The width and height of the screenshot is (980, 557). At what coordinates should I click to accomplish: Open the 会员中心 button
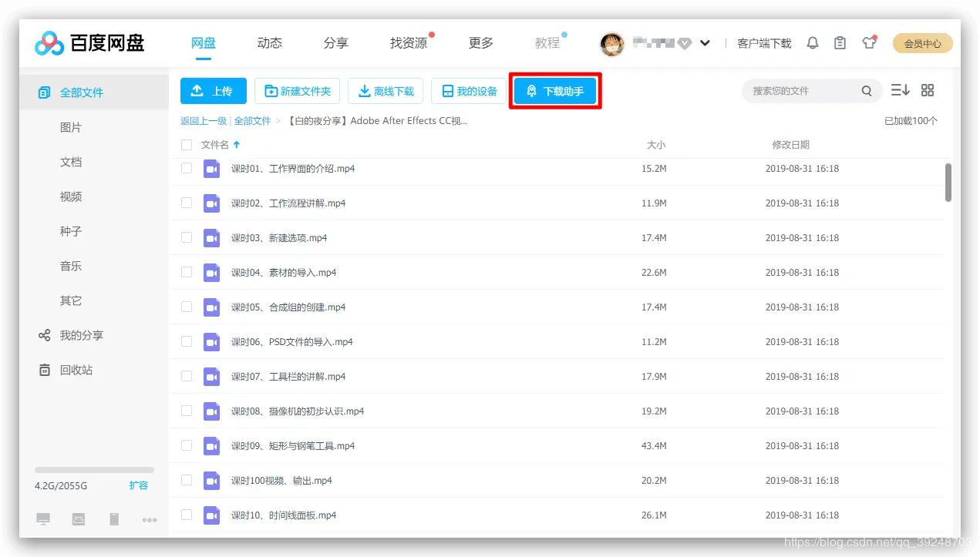coord(923,44)
